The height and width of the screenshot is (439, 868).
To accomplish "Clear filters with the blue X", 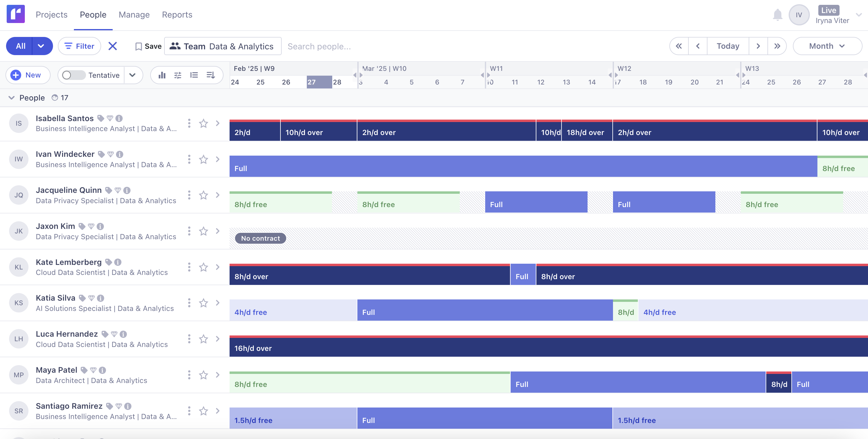I will [x=113, y=46].
